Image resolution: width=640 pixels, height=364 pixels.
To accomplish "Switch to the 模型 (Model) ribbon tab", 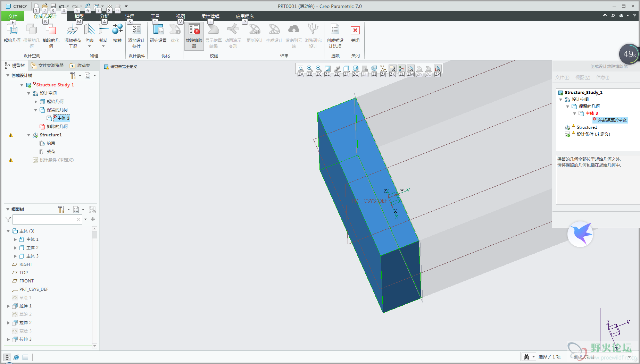I will (x=79, y=16).
